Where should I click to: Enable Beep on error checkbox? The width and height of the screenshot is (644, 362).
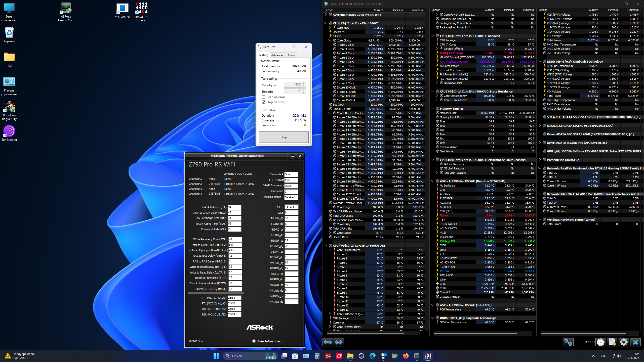264,97
